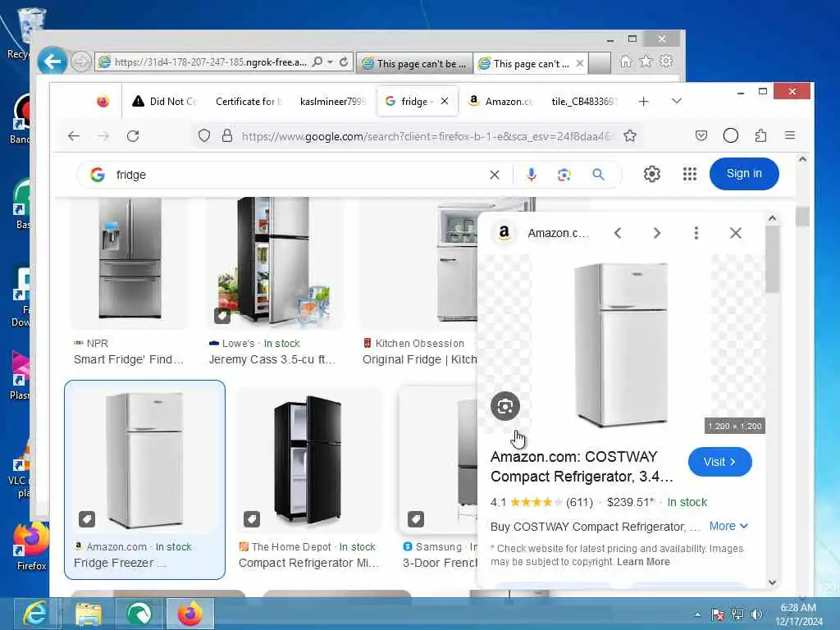Click the Visit button for Amazon product
This screenshot has width=840, height=630.
click(x=720, y=462)
